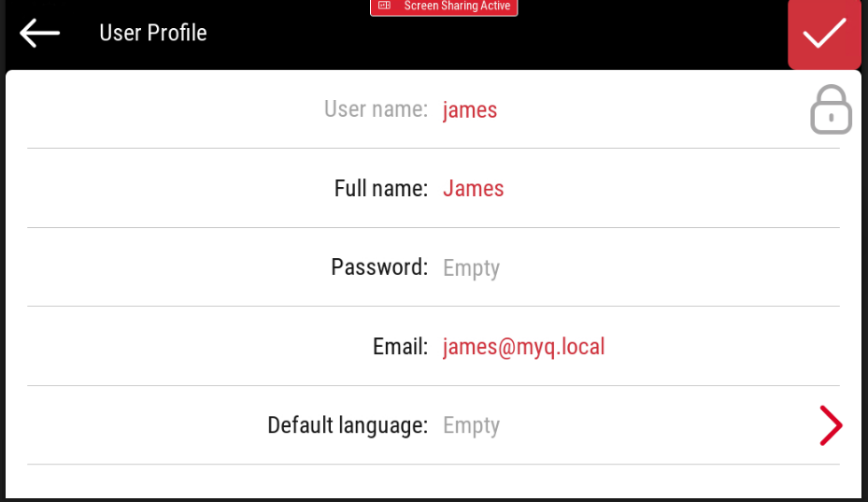Click the User Profile header title

coord(152,33)
